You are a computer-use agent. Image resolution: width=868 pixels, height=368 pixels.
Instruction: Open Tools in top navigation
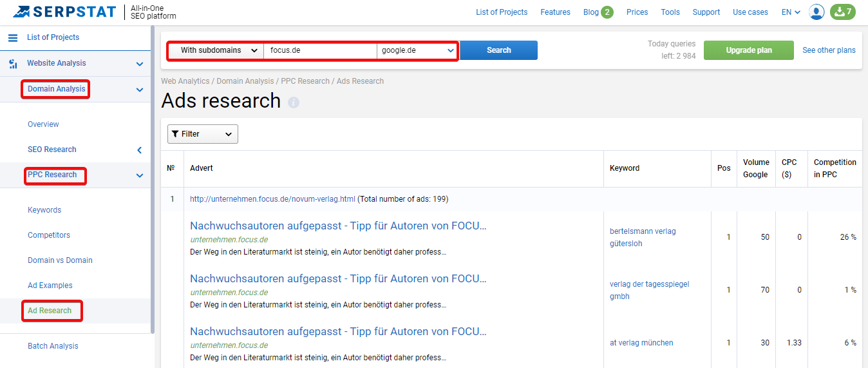click(670, 12)
